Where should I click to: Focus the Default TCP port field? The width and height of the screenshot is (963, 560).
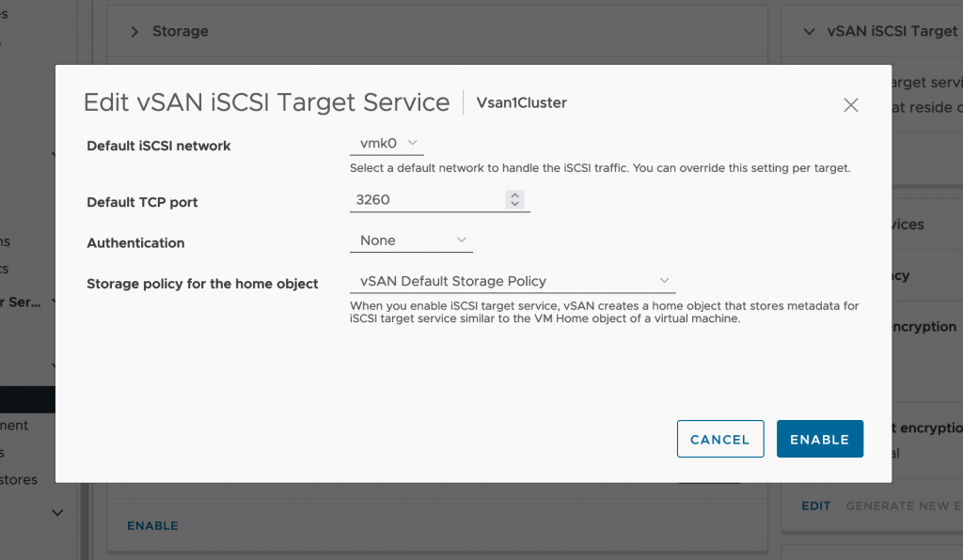pos(440,200)
